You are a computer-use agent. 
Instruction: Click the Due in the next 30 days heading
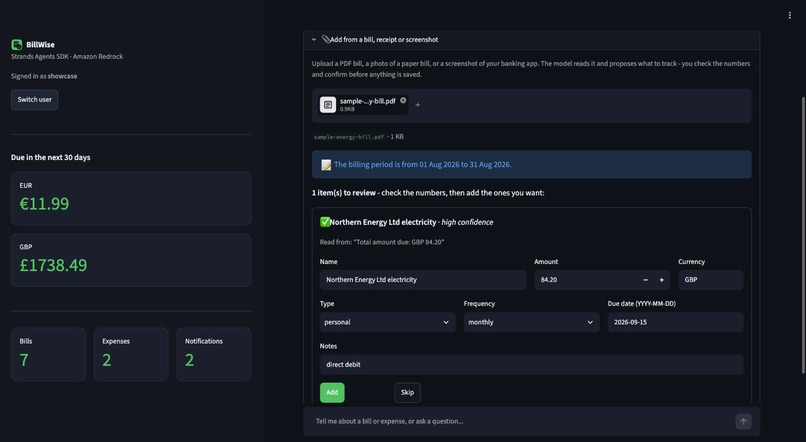click(50, 157)
